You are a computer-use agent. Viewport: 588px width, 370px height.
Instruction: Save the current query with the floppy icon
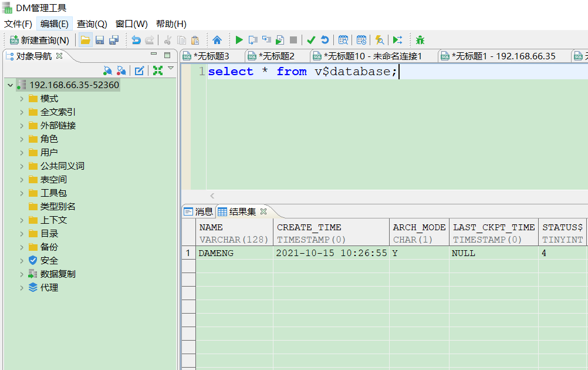pyautogui.click(x=100, y=40)
